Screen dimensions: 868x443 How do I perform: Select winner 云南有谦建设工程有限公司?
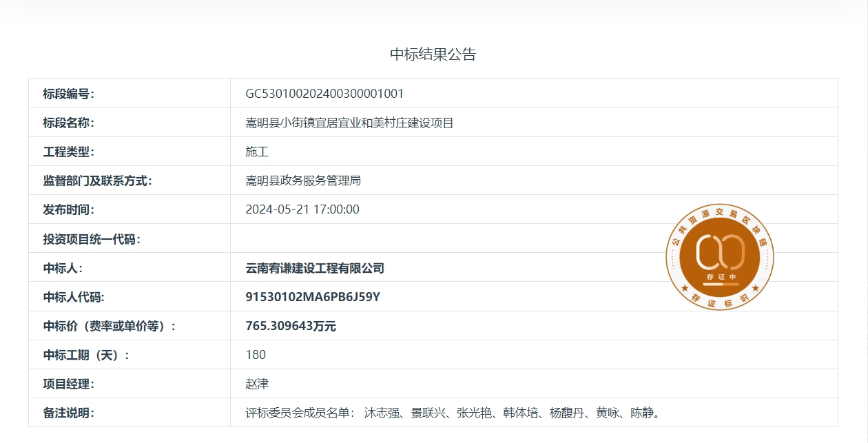(x=315, y=268)
